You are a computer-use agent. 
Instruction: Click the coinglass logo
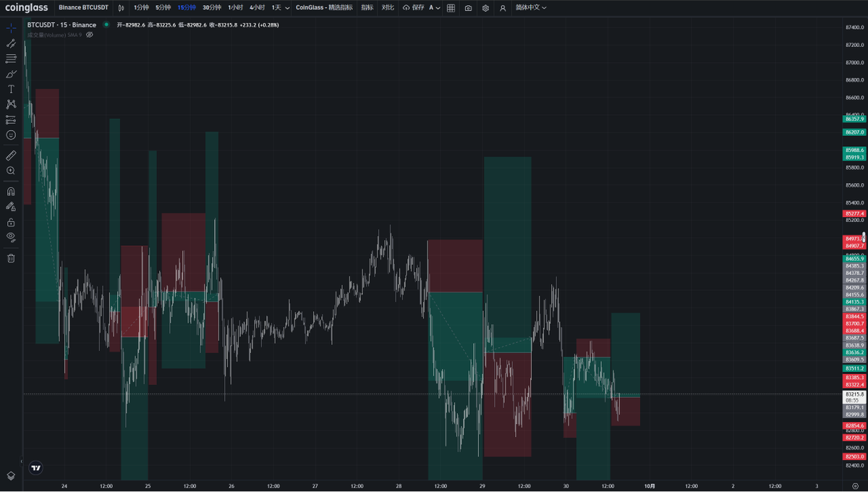tap(27, 7)
